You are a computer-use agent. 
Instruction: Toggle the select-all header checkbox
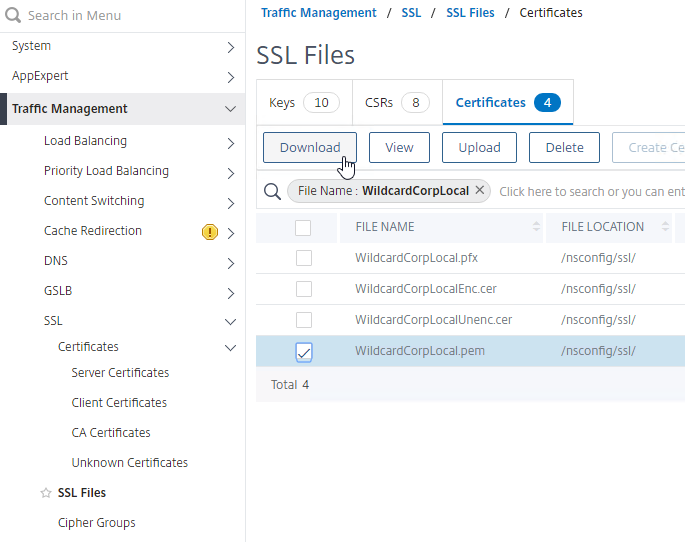[x=303, y=228]
